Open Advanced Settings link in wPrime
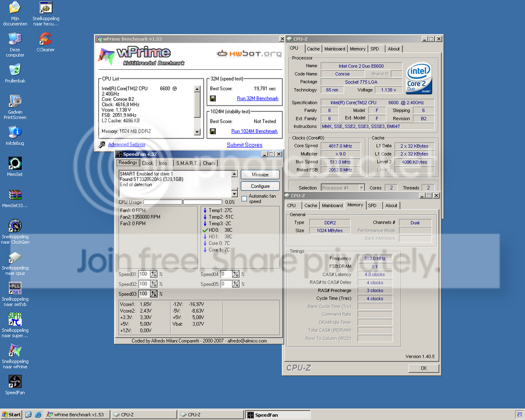The width and height of the screenshot is (525, 420). click(127, 144)
